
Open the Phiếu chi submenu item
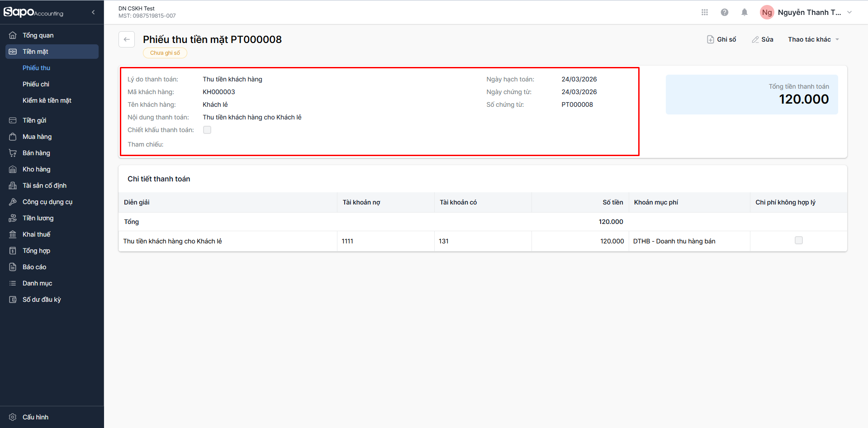(36, 84)
